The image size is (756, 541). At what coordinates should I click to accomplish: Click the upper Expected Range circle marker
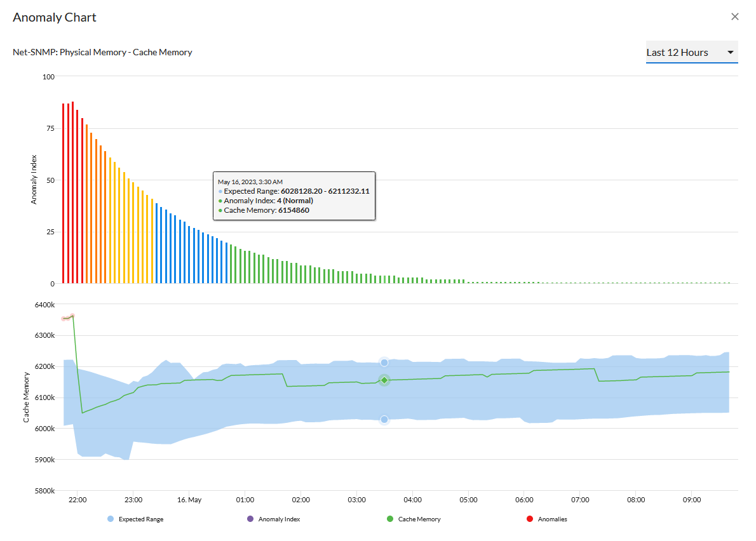(384, 362)
